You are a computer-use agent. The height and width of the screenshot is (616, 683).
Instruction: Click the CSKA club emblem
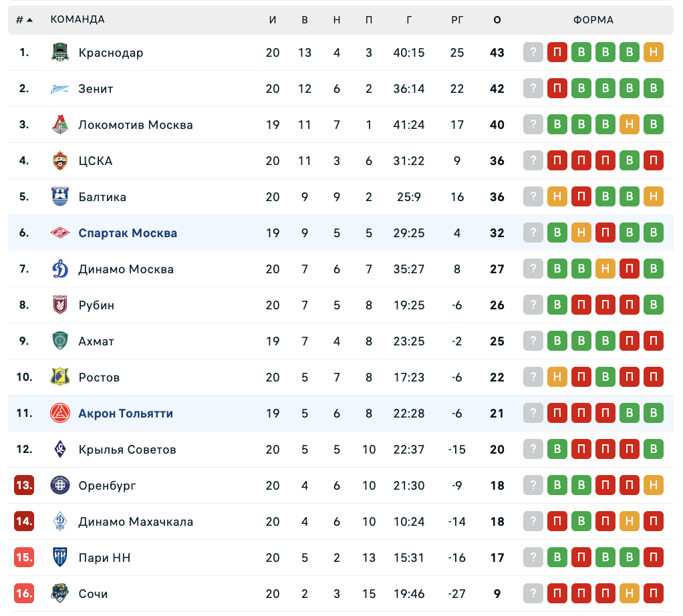(x=60, y=161)
